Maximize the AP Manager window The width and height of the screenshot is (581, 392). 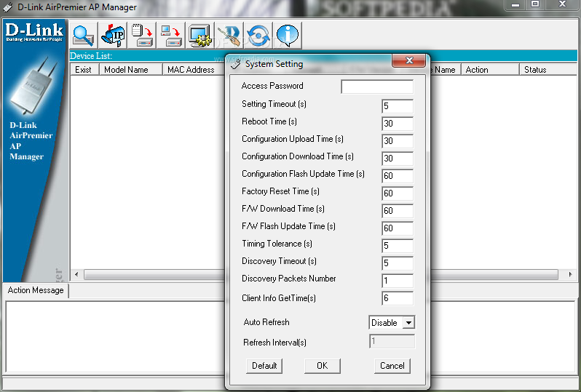pos(535,5)
